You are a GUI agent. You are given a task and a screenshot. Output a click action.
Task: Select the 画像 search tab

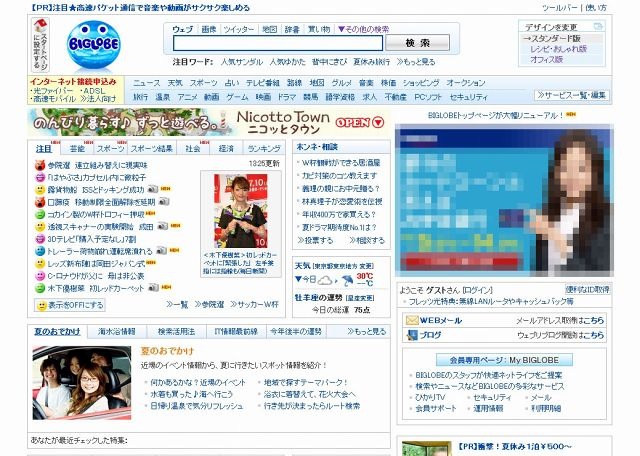209,29
